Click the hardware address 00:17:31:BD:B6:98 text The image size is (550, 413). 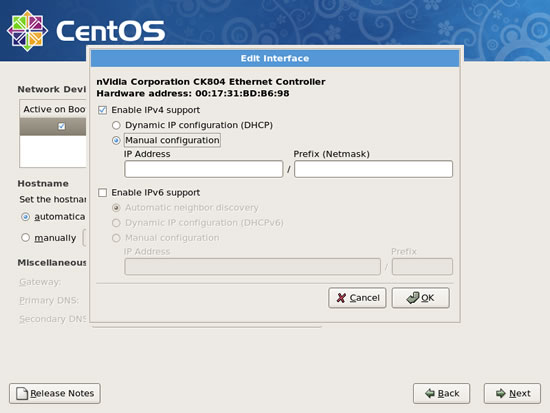click(242, 94)
